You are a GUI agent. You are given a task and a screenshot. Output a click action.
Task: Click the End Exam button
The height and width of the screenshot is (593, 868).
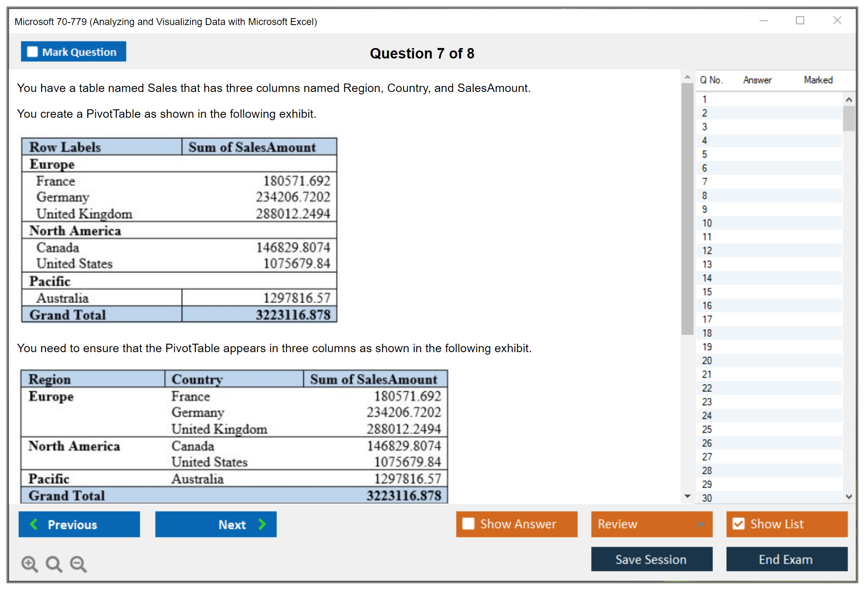(x=786, y=559)
